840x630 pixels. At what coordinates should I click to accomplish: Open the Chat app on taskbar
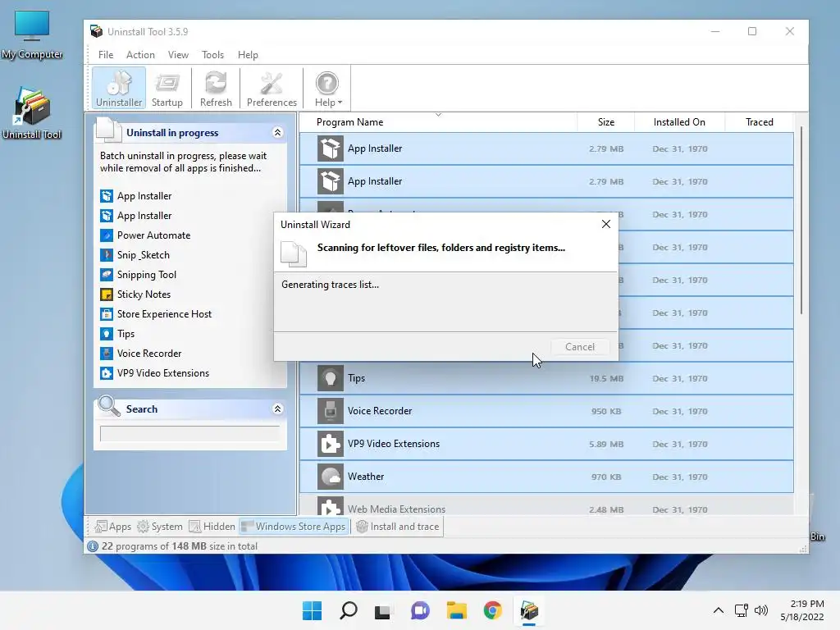(x=420, y=610)
